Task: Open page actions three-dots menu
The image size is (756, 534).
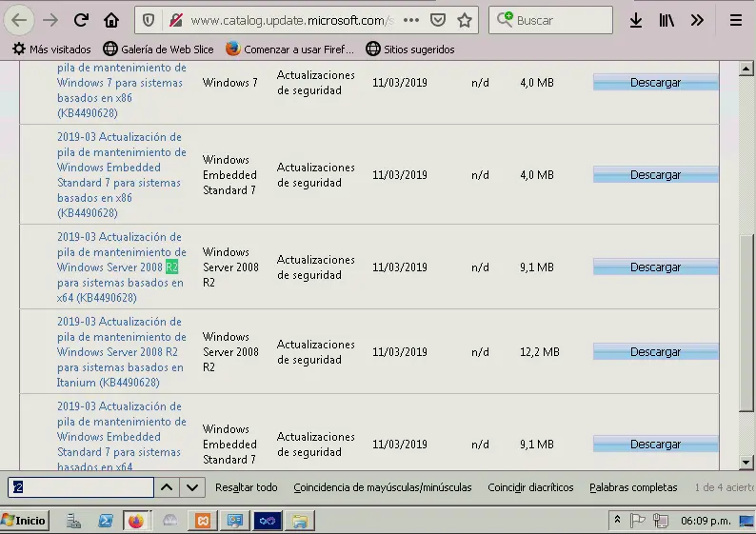Action: pos(411,20)
